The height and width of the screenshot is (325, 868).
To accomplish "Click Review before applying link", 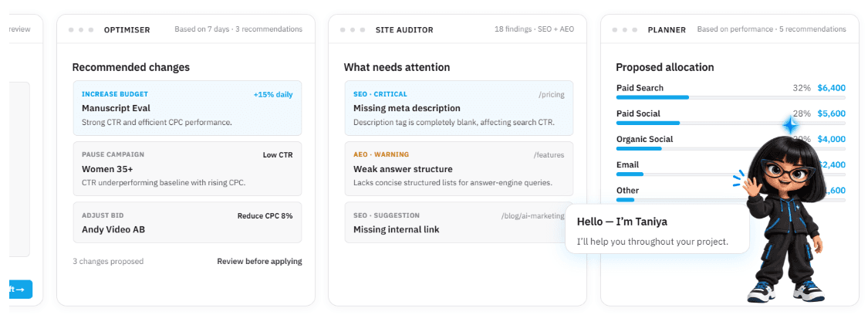I will pyautogui.click(x=259, y=262).
